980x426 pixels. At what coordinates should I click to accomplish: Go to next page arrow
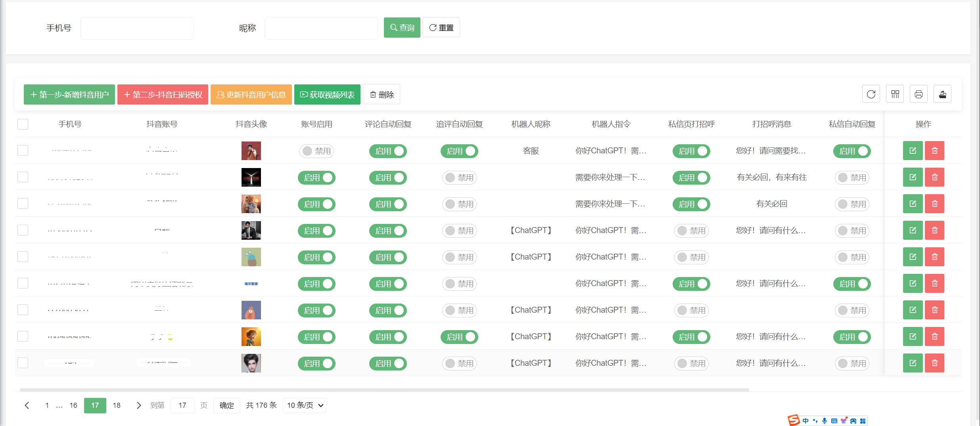point(138,405)
